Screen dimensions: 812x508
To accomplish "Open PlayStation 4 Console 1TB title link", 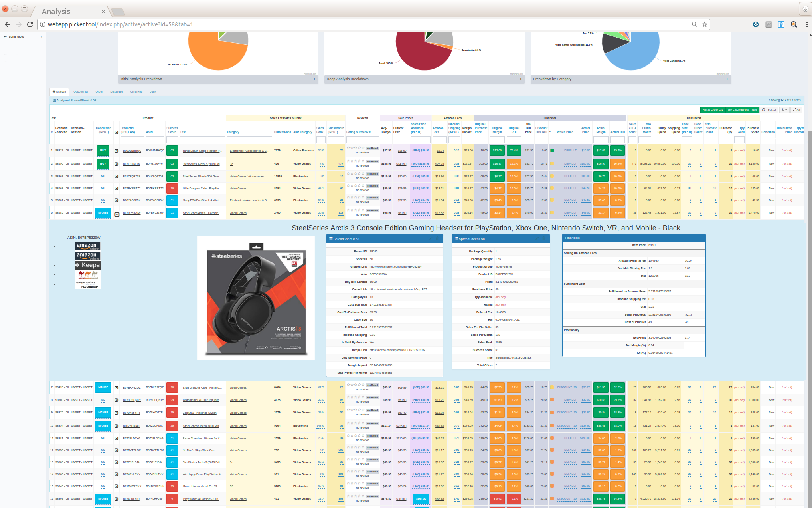I will click(x=202, y=499).
